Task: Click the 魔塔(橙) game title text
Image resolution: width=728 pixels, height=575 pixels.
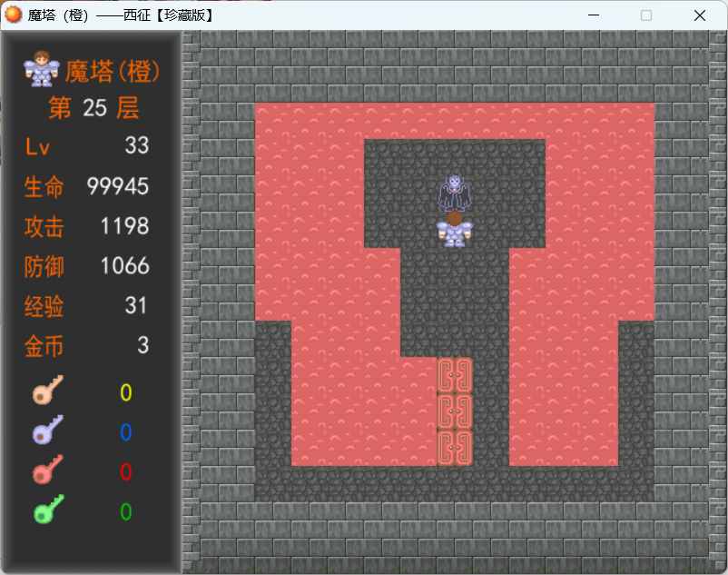Action: coord(113,72)
